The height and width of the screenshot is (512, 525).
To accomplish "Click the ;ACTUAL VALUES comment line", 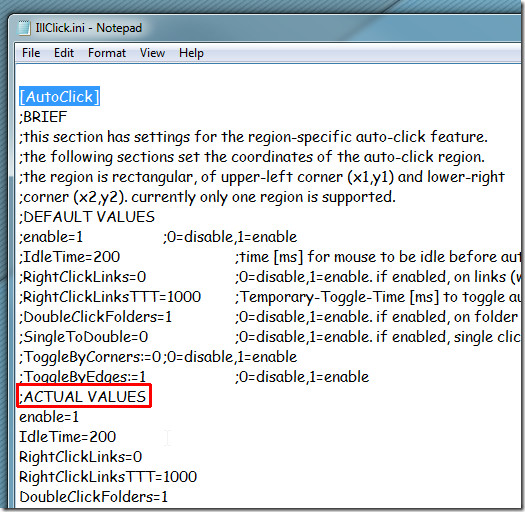I will (83, 397).
